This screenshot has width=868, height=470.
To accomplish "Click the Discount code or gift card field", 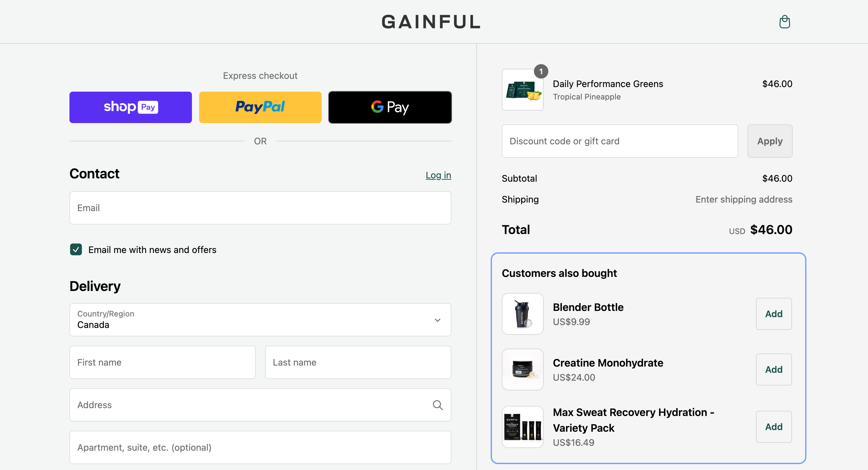I will 619,141.
